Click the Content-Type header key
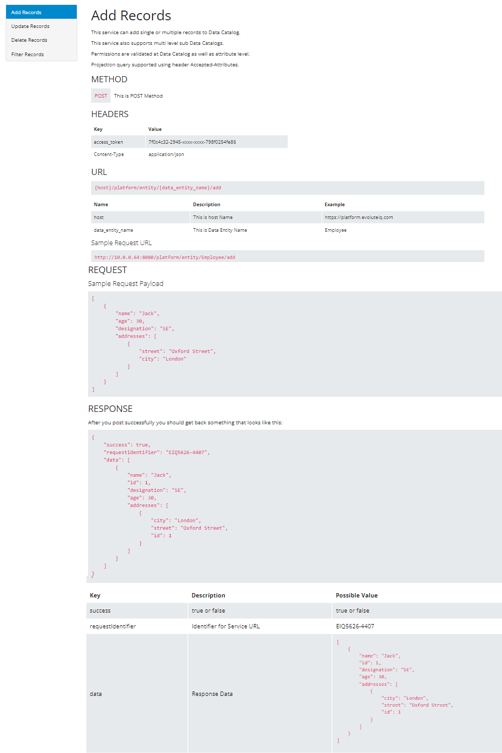Screen dimensions: 502x753 coord(109,154)
